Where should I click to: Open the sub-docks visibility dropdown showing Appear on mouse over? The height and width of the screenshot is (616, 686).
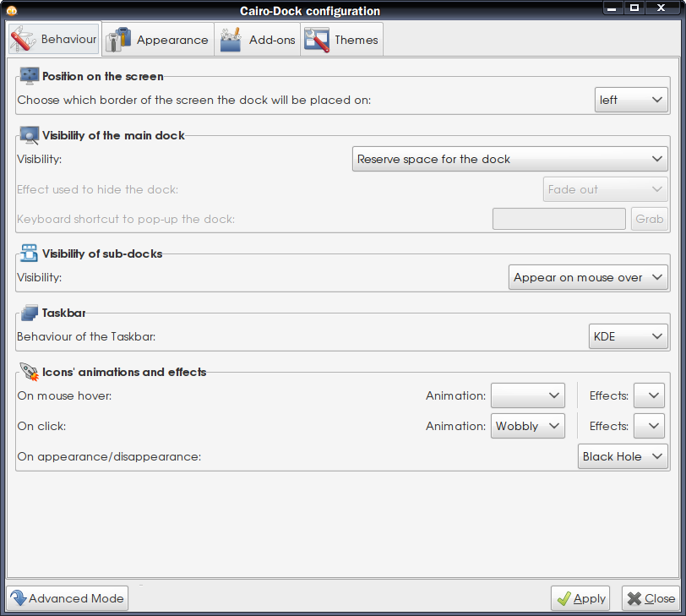[x=588, y=276]
